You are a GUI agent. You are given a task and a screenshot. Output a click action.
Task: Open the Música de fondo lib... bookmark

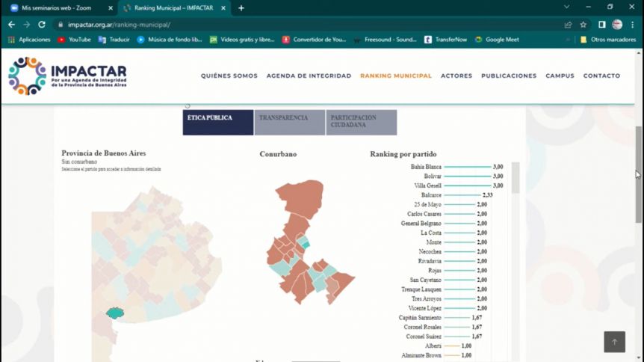coord(170,40)
